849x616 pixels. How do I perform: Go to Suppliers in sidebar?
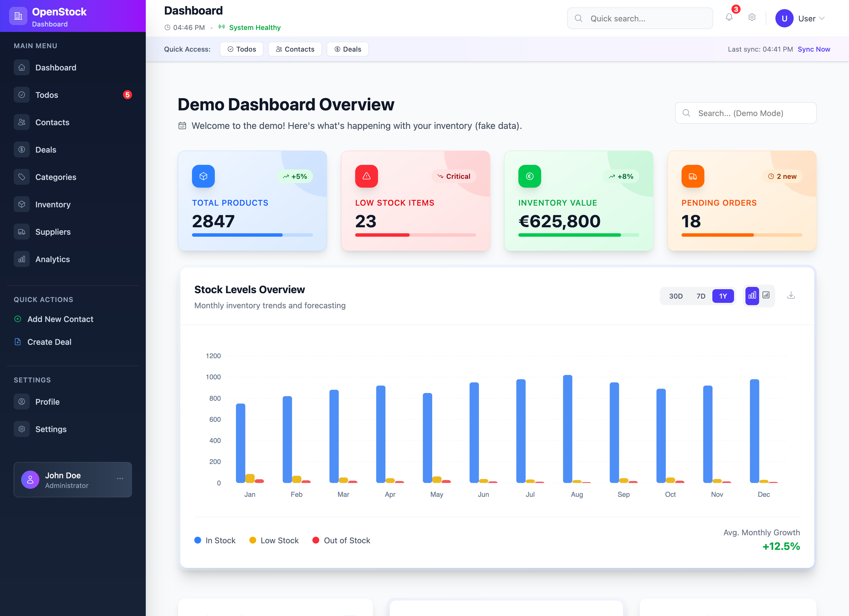click(53, 232)
